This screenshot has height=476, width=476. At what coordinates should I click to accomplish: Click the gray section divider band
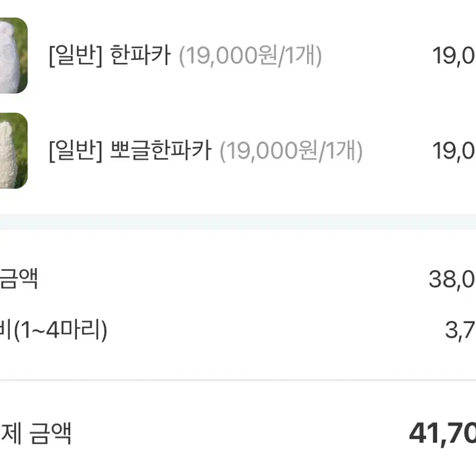238,222
